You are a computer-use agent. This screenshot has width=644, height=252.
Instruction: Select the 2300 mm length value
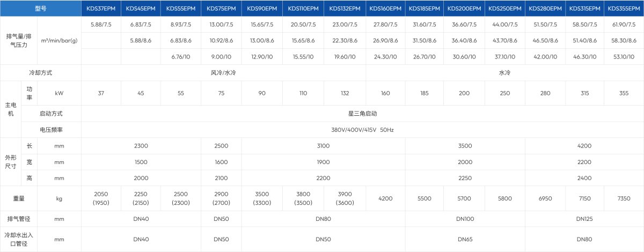tap(141, 146)
